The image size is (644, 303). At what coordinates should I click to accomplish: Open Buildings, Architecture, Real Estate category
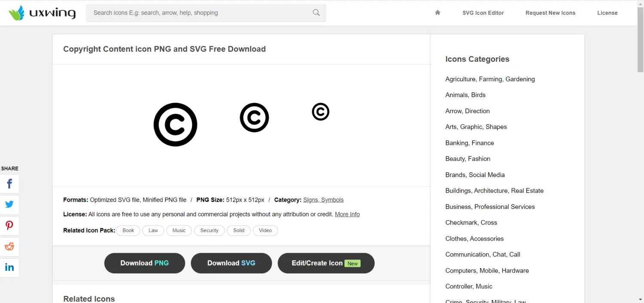tap(495, 191)
